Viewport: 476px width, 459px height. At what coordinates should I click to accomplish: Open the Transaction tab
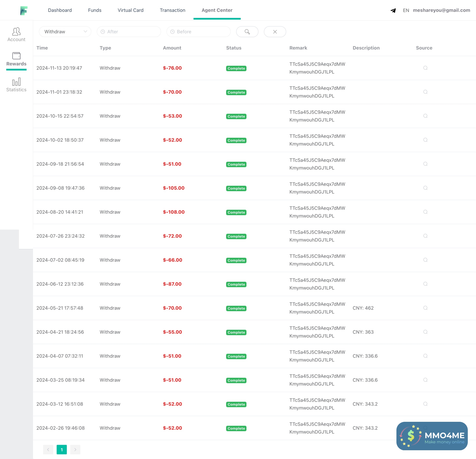point(172,10)
